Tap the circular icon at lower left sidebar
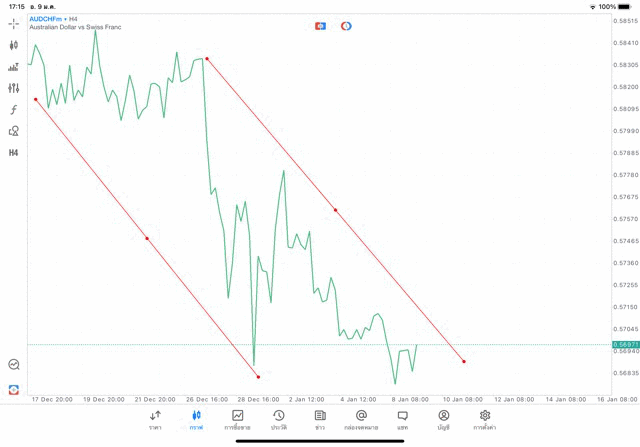Screen dimensions: 640x447 pos(14,365)
